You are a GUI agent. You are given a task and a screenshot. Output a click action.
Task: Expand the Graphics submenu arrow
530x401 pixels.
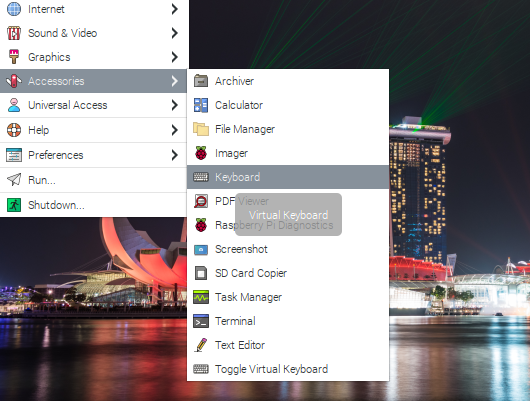(174, 57)
